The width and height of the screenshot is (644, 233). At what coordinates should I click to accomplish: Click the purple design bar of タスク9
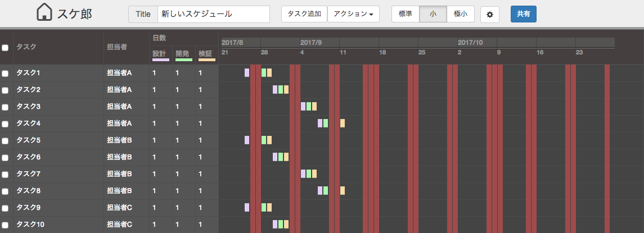pyautogui.click(x=247, y=207)
